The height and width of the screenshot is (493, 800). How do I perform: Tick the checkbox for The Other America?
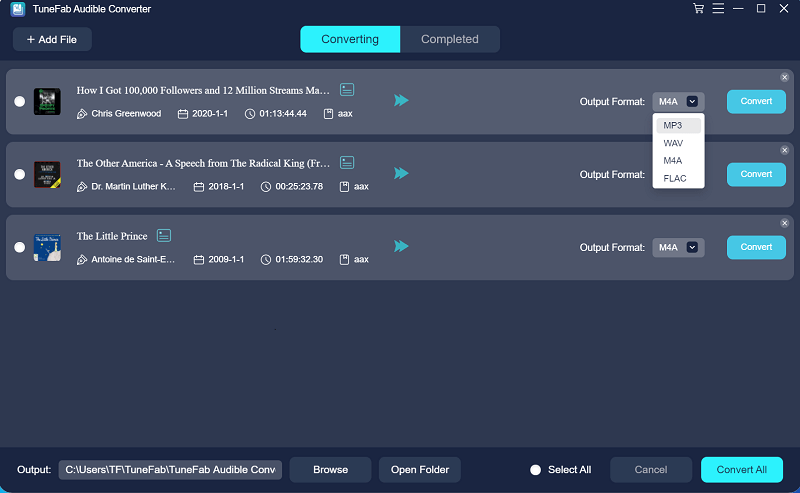pos(19,174)
